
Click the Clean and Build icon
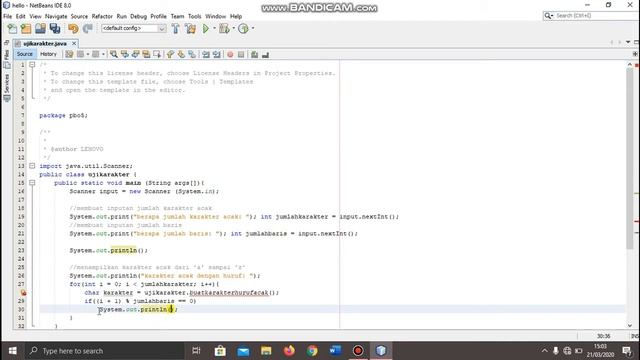190,29
